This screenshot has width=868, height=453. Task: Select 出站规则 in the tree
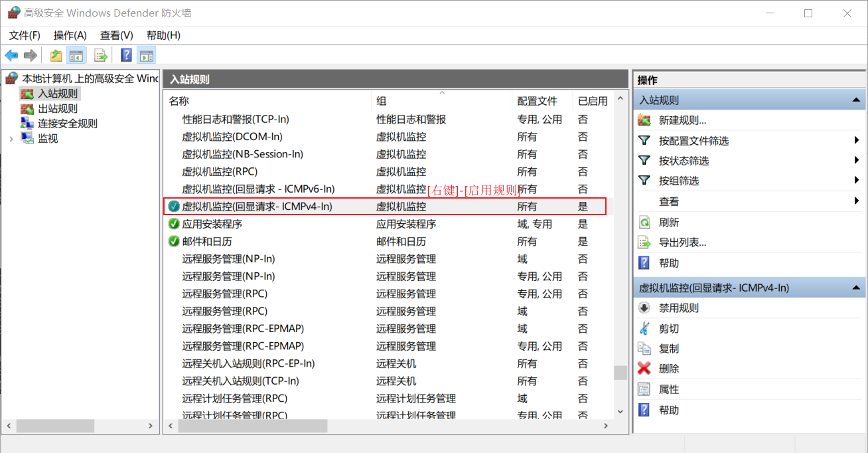(x=58, y=108)
